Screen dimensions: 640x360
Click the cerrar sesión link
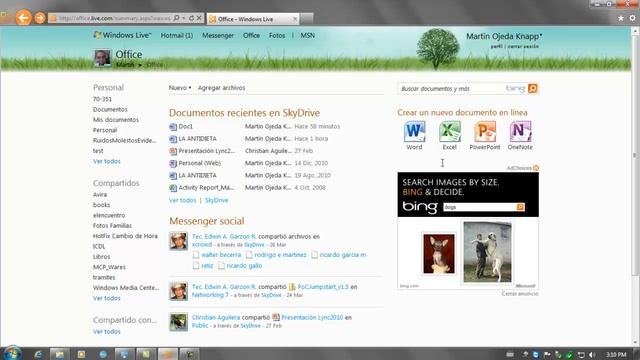coord(523,46)
